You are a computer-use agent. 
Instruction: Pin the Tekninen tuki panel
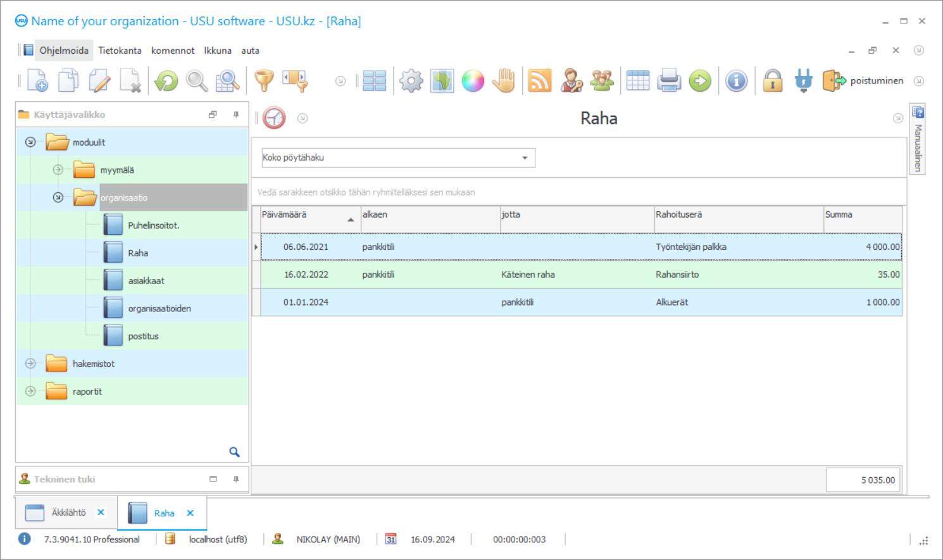(236, 479)
